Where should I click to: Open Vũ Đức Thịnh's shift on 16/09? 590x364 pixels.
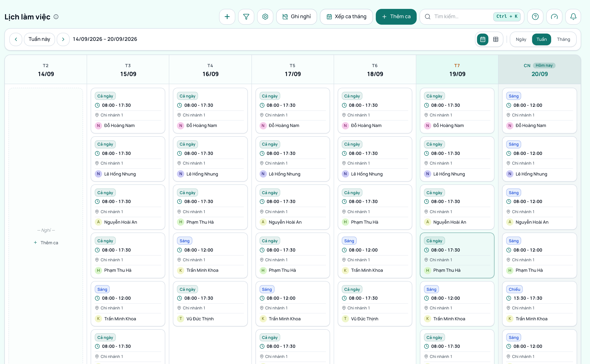210,304
